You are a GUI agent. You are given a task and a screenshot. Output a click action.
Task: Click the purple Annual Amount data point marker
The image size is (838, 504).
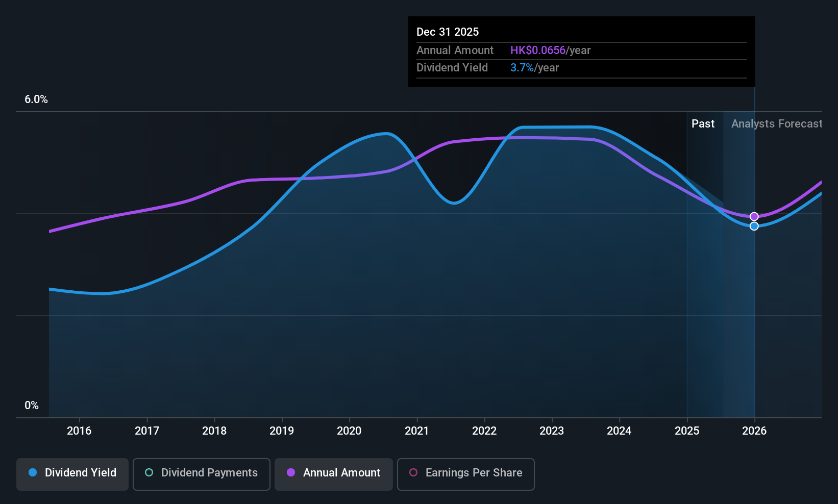754,217
